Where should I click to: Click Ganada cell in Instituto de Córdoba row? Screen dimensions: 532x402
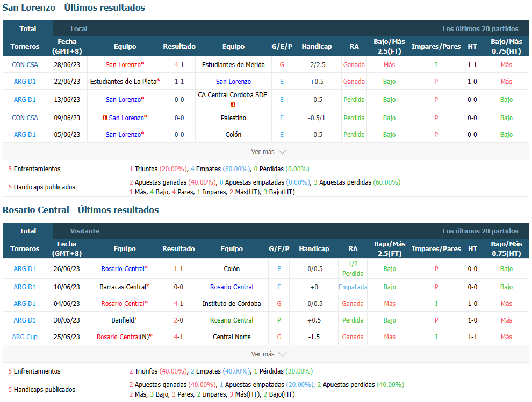353,304
